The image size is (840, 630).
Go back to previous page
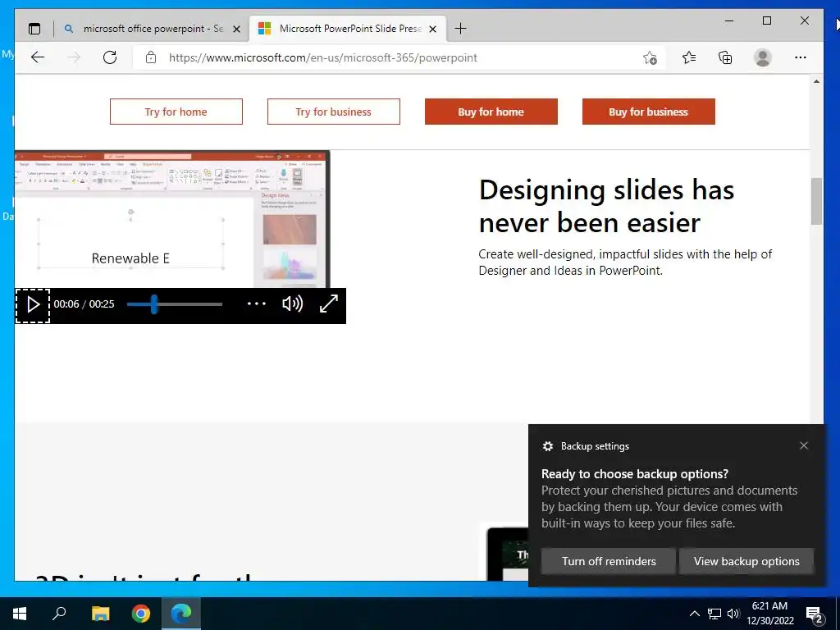(x=38, y=57)
